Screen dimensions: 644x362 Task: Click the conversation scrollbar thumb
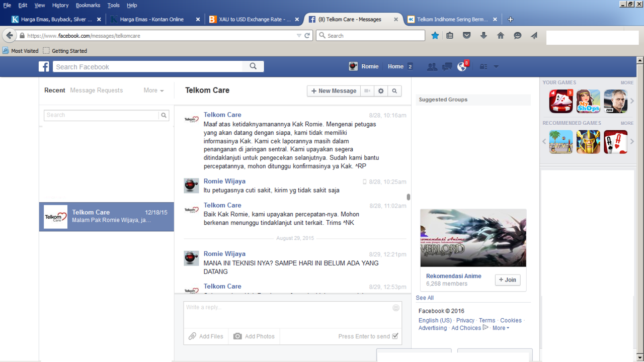409,197
